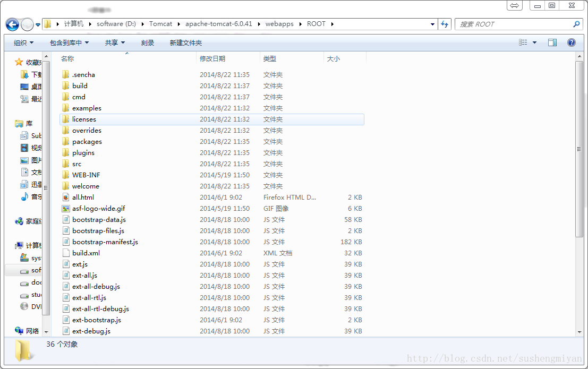Open the 组织 menu
This screenshot has width=588, height=369.
23,43
